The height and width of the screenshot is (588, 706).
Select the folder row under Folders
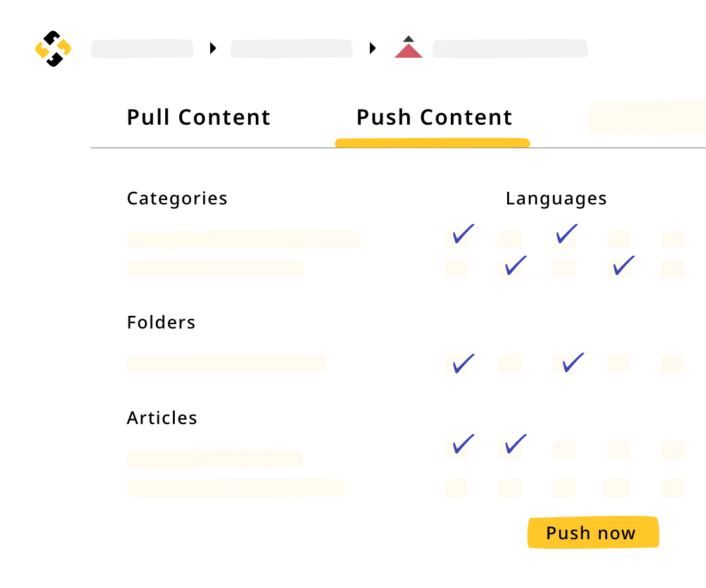pos(226,364)
